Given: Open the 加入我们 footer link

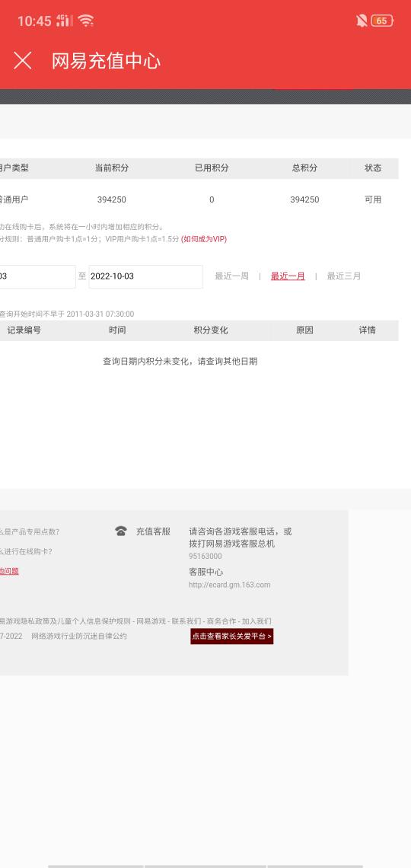Looking at the screenshot, I should click(x=256, y=621).
